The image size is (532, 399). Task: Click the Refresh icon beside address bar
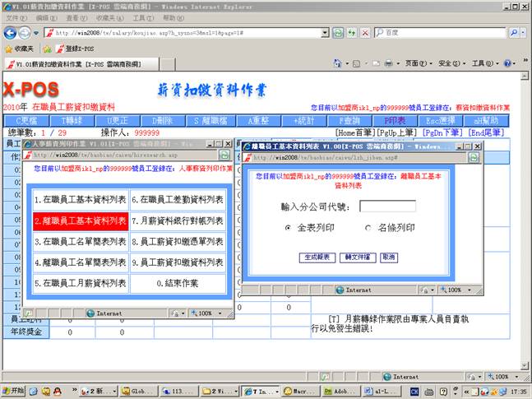[338, 33]
